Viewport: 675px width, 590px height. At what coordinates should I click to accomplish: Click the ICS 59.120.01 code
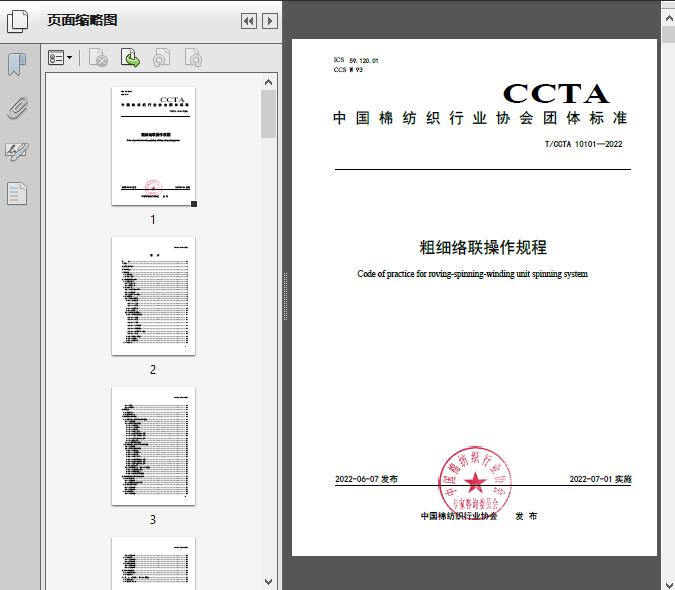point(356,60)
